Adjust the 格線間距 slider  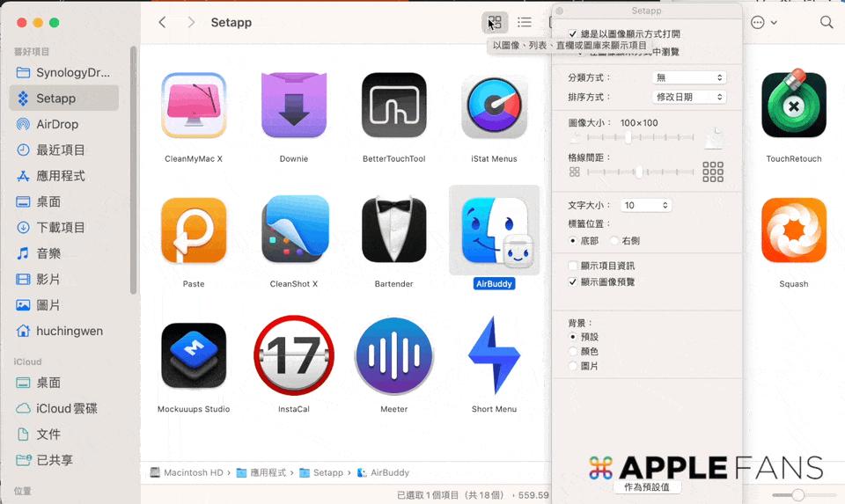coord(640,172)
